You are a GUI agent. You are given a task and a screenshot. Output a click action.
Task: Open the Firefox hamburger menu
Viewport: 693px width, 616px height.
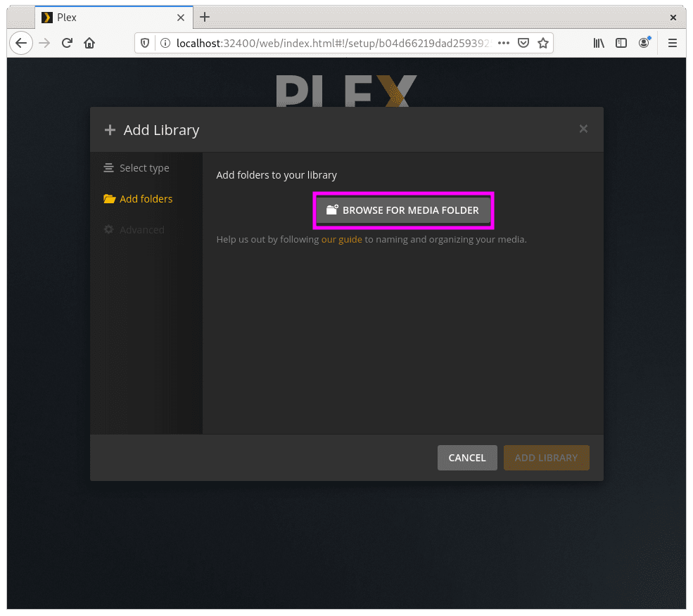tap(673, 43)
